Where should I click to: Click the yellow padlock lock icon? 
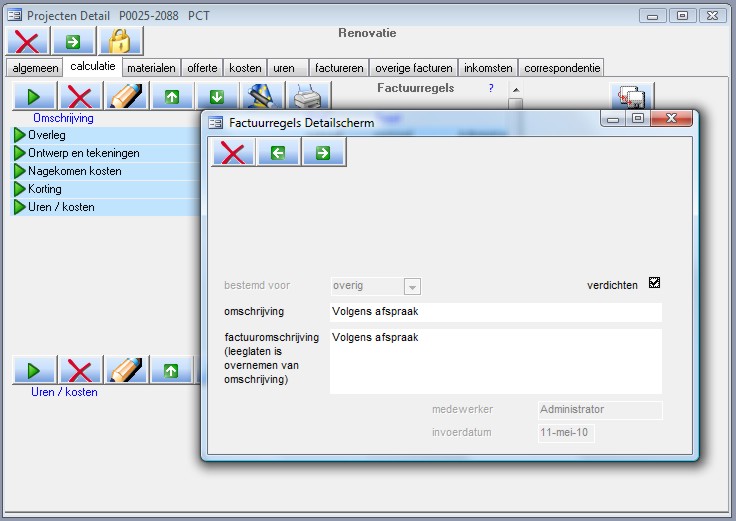pos(120,41)
